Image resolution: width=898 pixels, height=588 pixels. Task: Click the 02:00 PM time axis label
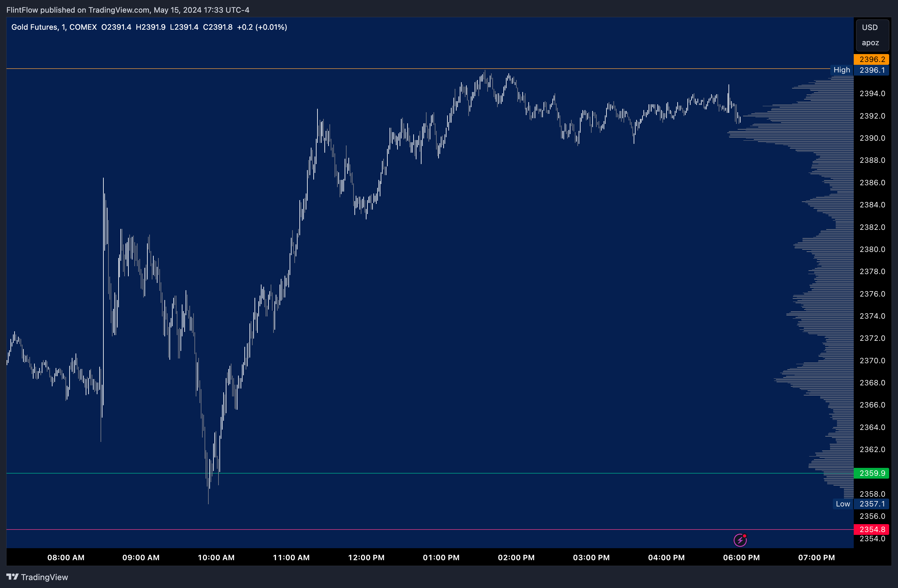point(516,557)
